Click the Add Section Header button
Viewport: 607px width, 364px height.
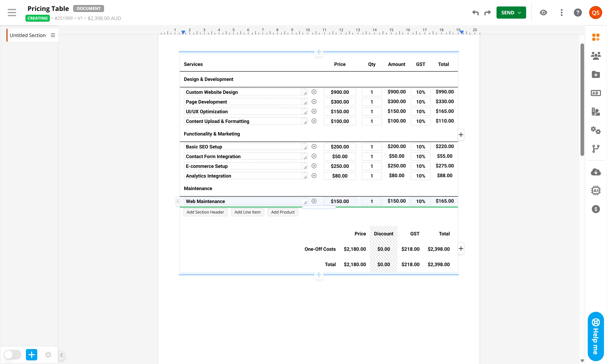tap(205, 212)
